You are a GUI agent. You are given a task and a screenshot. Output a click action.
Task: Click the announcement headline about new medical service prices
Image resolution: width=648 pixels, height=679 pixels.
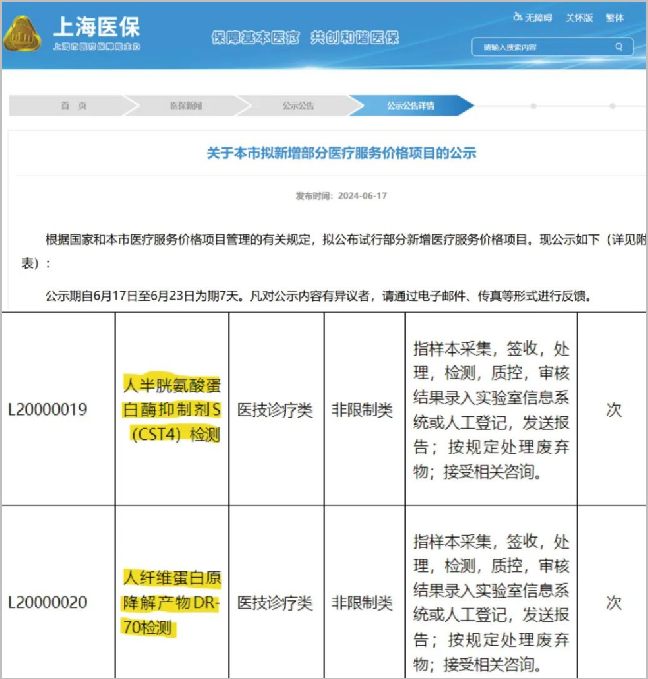click(x=341, y=153)
